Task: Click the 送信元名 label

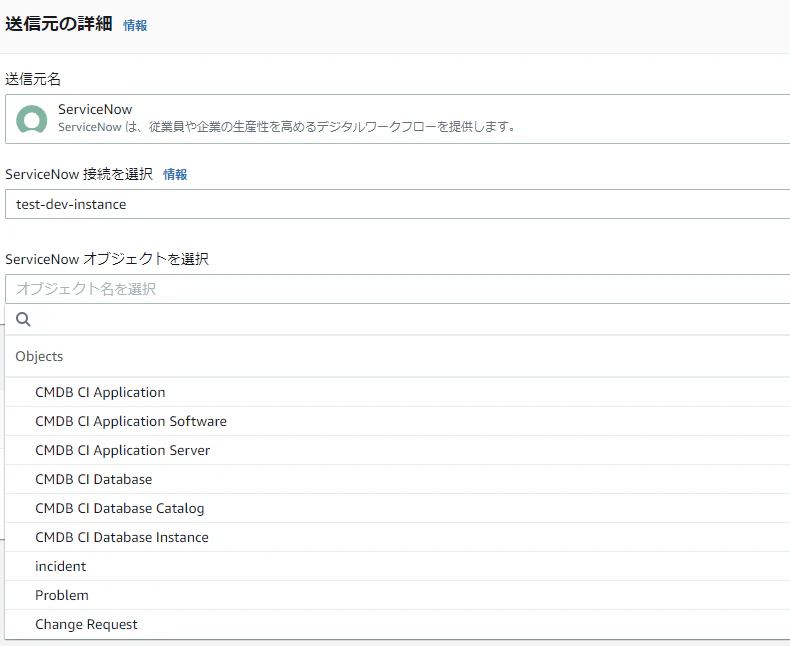Action: (33, 79)
